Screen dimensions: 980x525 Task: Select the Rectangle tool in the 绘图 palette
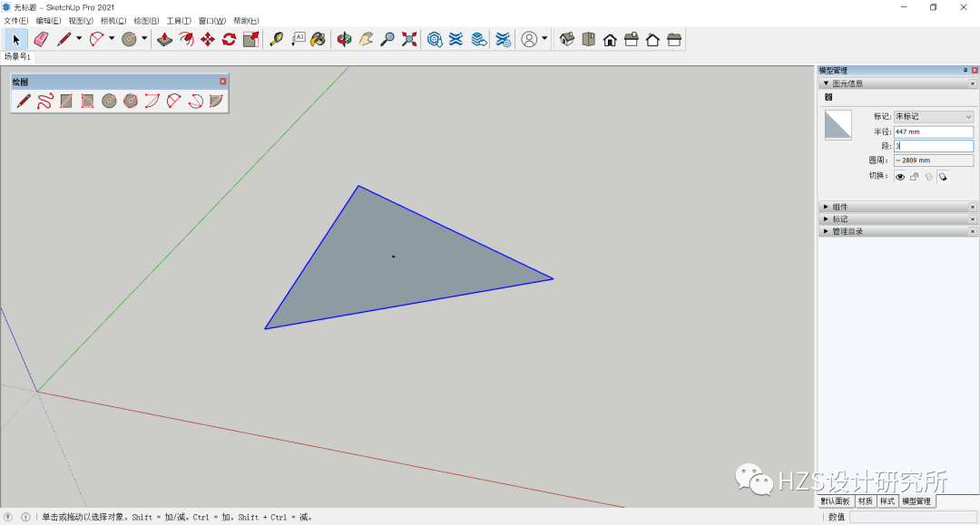[66, 101]
